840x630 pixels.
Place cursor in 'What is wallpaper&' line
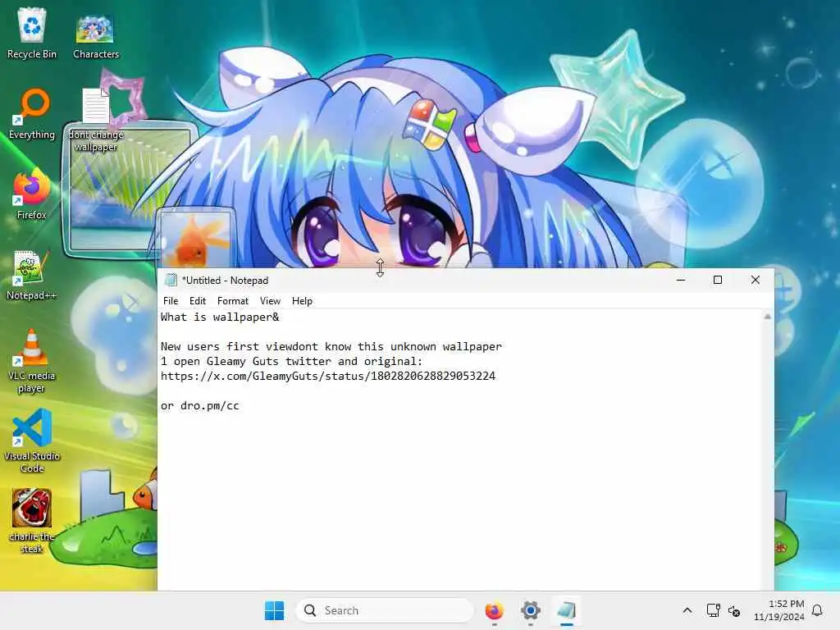point(220,317)
